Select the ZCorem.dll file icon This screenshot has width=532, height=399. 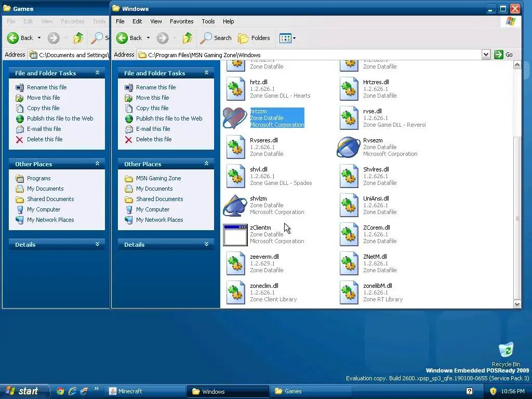point(349,235)
